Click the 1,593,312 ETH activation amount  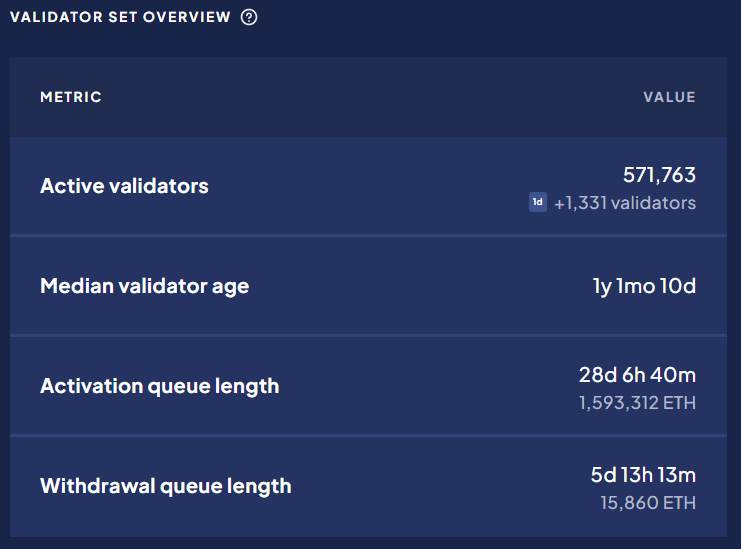[637, 403]
